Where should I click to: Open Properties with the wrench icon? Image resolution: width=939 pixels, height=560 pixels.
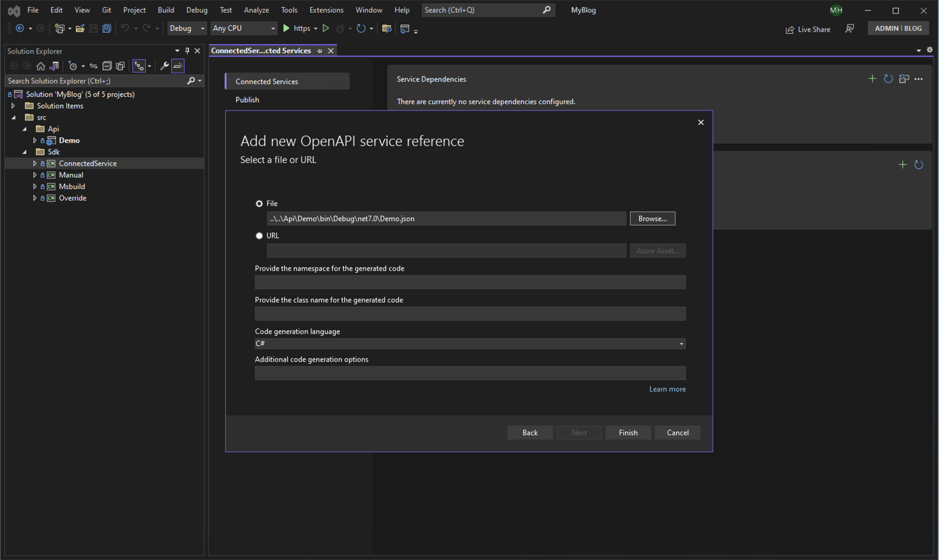(164, 66)
